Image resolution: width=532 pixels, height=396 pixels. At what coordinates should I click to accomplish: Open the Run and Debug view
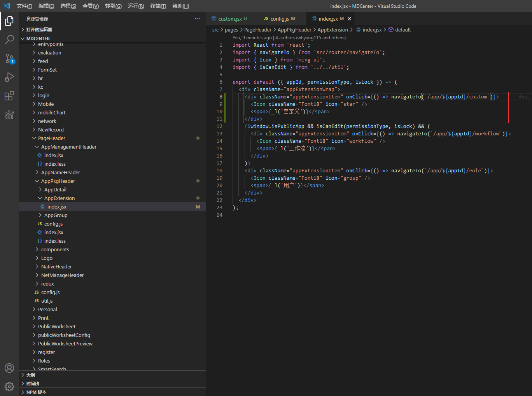(x=9, y=77)
